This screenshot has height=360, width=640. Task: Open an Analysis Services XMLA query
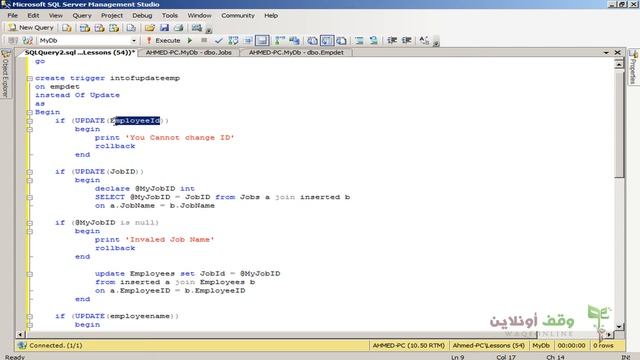(114, 28)
